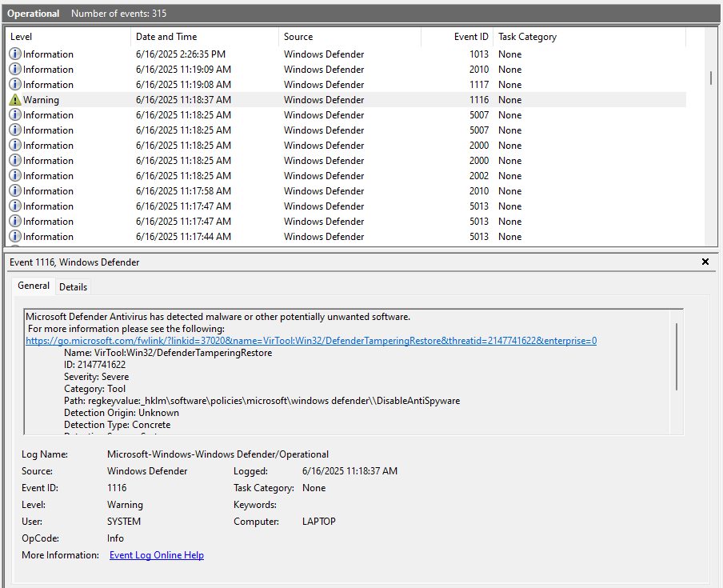Click the Computer value LAPTOP
723x588 pixels.
pyautogui.click(x=318, y=522)
